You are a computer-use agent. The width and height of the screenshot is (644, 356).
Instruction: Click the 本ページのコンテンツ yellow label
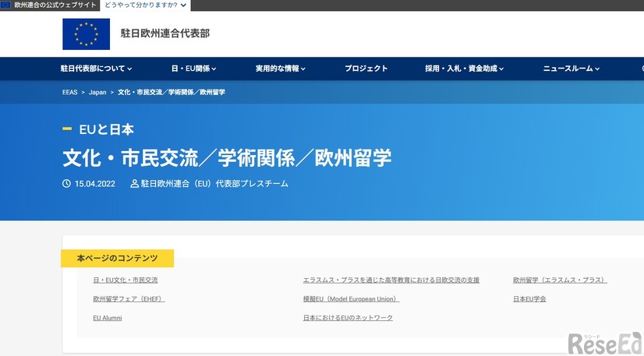(118, 259)
